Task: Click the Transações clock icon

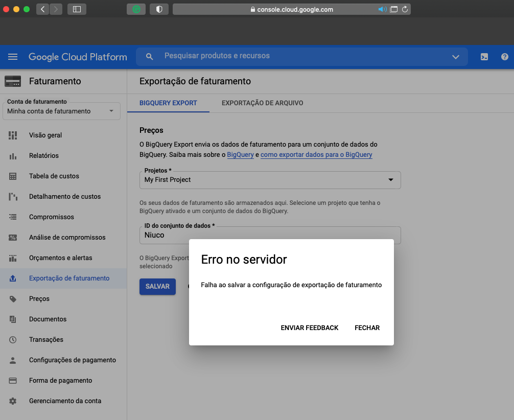Action: click(x=13, y=340)
